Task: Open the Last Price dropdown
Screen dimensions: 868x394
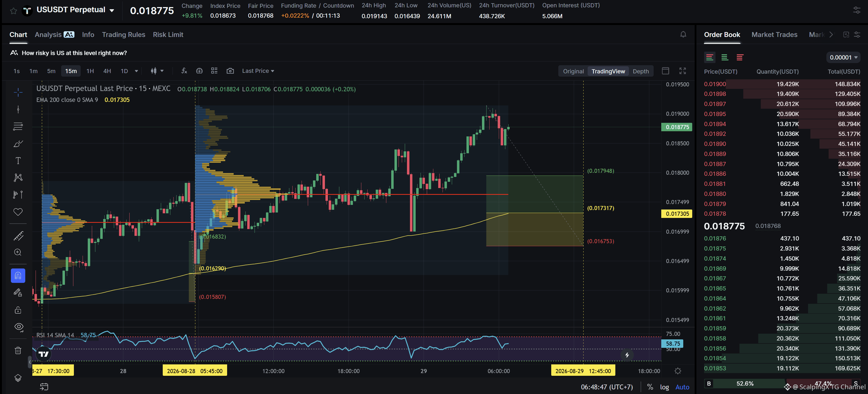Action: click(258, 71)
